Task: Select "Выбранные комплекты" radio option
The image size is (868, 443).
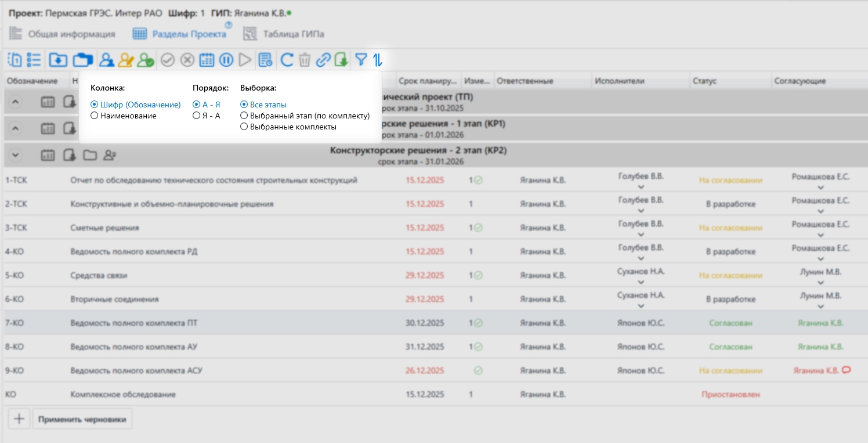Action: [x=244, y=127]
